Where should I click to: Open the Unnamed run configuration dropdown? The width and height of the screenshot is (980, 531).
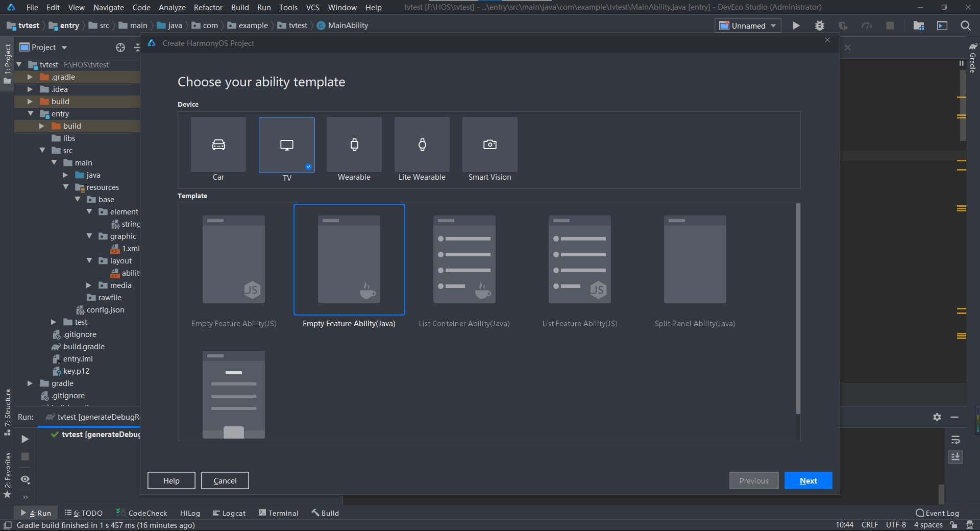[x=748, y=26]
